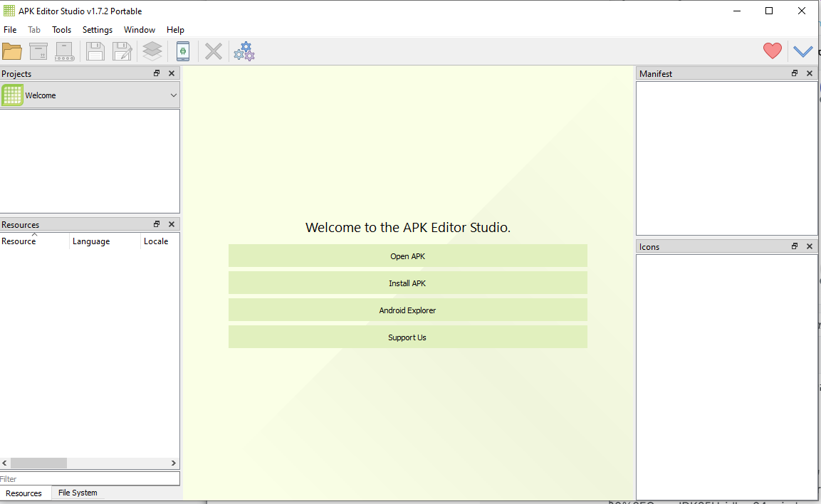Open the Tools menu

pyautogui.click(x=62, y=30)
